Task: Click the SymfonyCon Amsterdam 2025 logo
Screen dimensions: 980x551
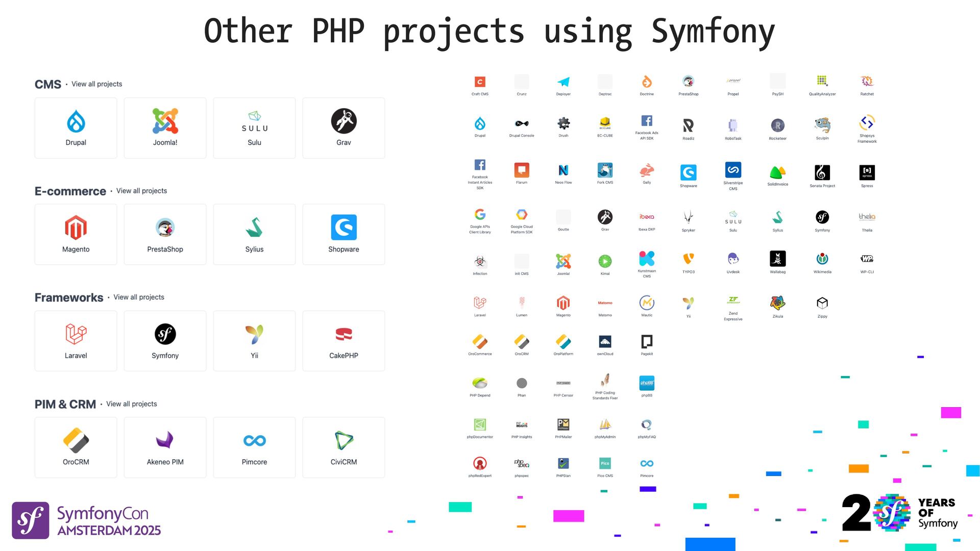Action: (x=87, y=520)
